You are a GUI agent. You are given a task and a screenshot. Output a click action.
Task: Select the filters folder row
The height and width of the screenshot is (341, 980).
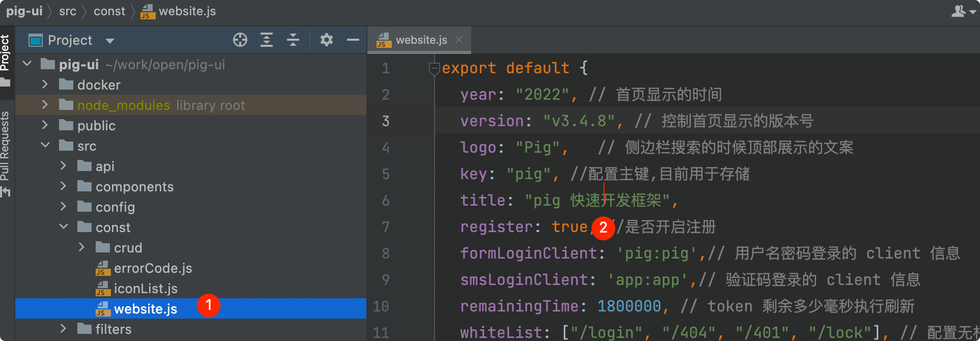coord(191,329)
